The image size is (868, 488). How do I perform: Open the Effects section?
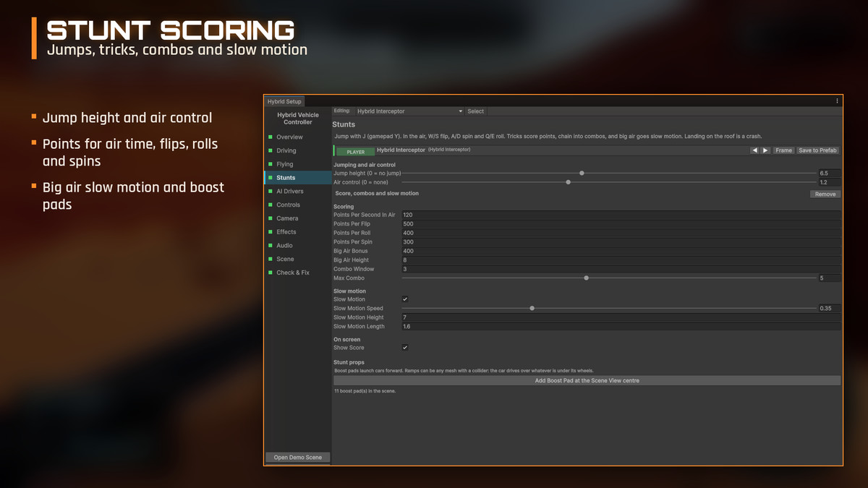pyautogui.click(x=297, y=231)
